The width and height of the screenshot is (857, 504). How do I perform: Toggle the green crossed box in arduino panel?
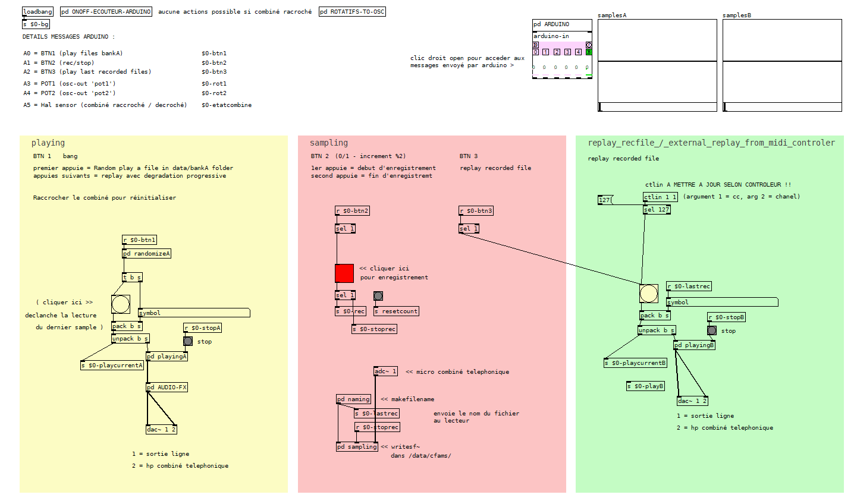(589, 52)
